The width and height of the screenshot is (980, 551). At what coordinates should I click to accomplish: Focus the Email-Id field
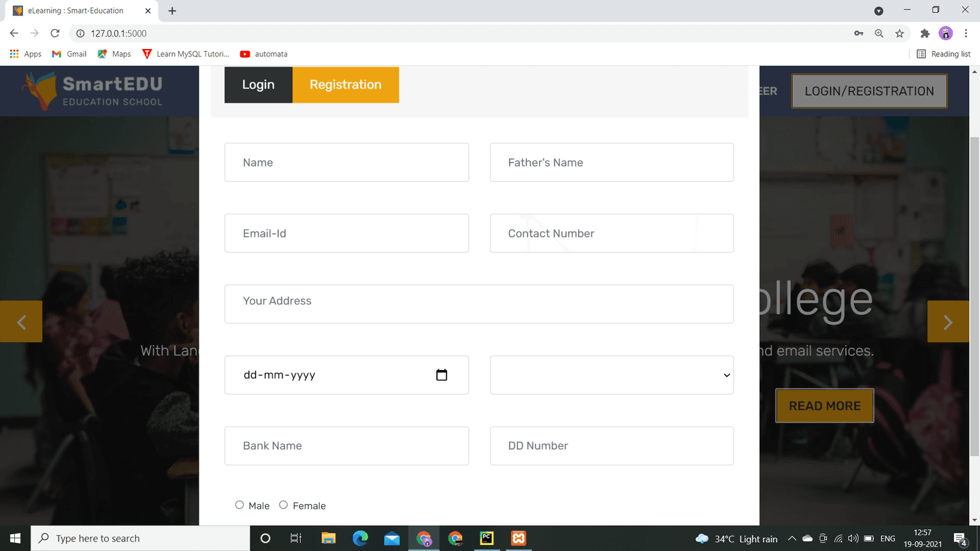(x=346, y=233)
